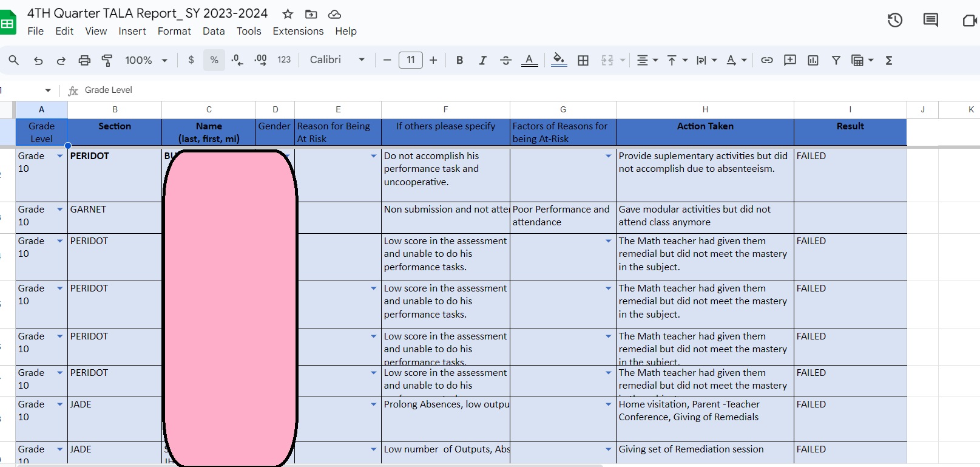Increase font size with plus button
Viewport: 980px width, 467px height.
click(433, 60)
